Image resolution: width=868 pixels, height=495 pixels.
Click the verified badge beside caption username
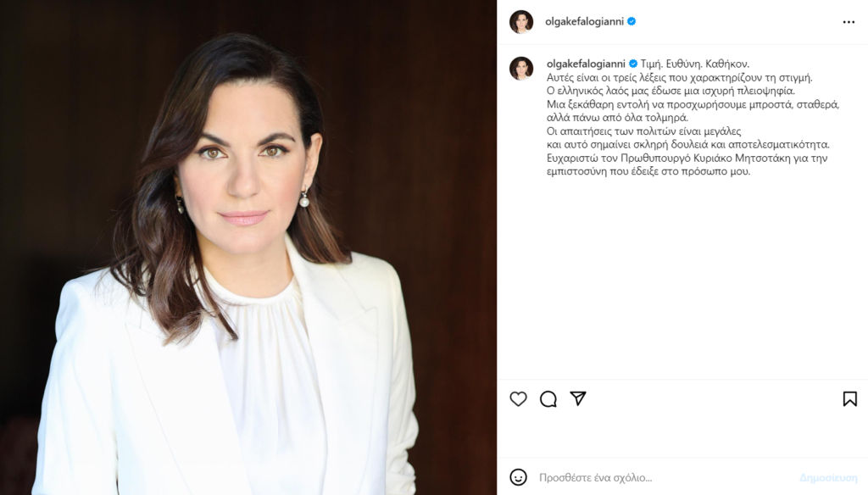[x=633, y=64]
